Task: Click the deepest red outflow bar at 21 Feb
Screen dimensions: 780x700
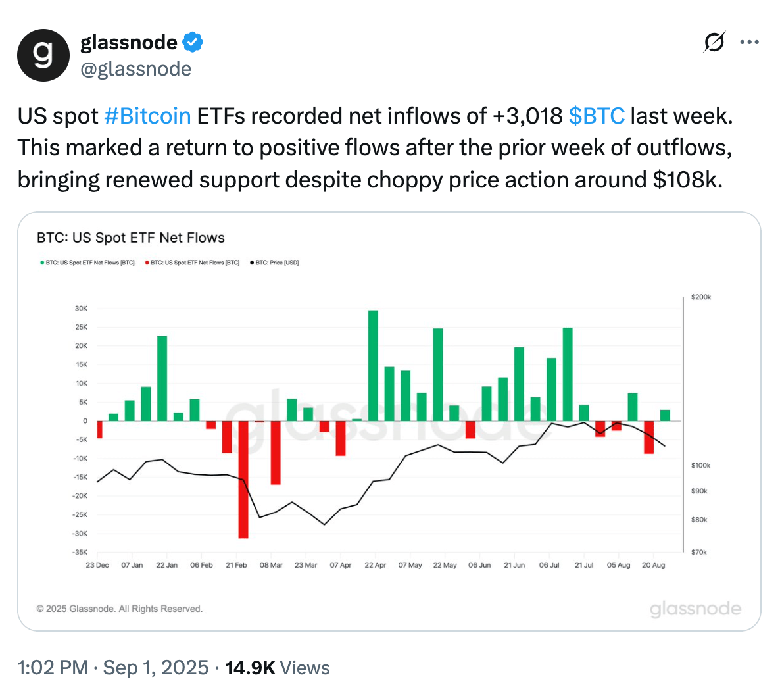Action: [x=243, y=479]
